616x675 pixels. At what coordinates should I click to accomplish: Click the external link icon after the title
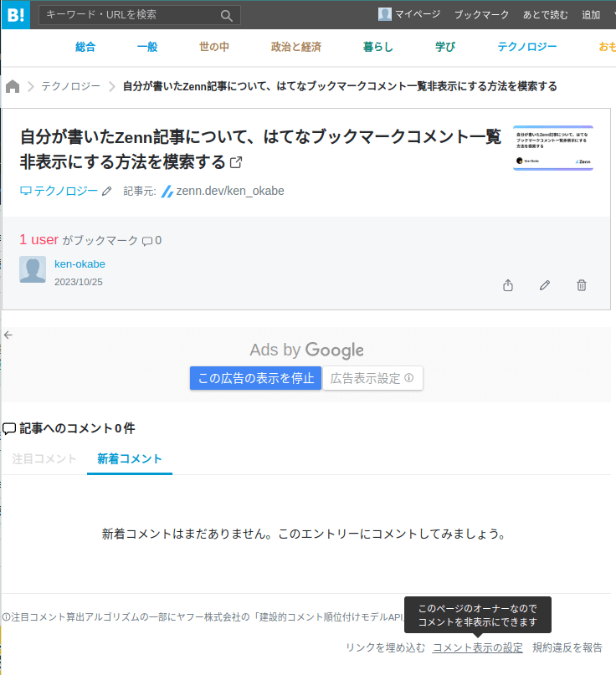click(236, 162)
